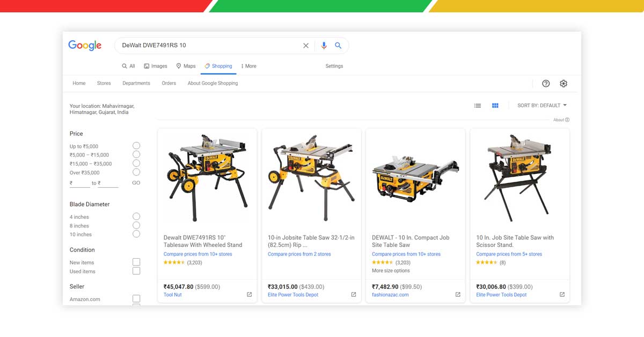Screen dimensions: 644x337
Task: Click Compare prices from 2 stores link
Action: [299, 254]
